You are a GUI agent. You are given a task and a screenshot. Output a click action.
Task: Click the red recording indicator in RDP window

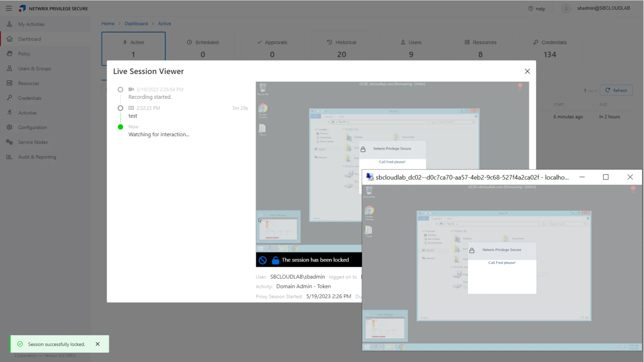[633, 188]
